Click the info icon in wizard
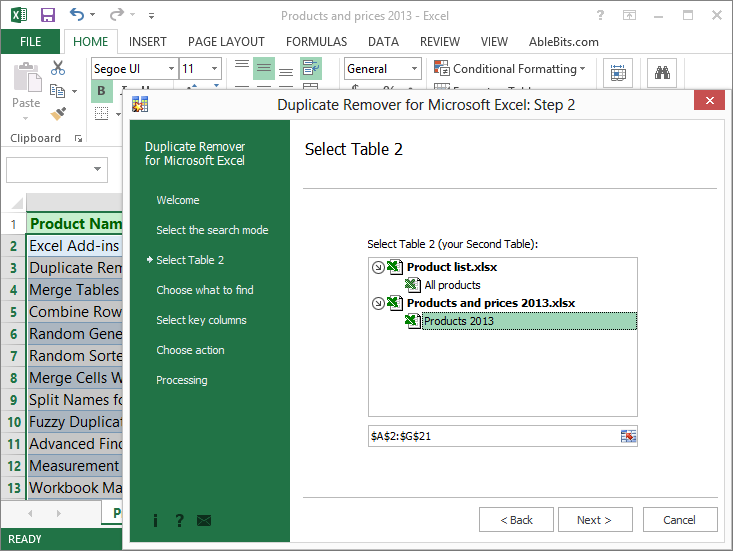733x551 pixels. [x=155, y=520]
